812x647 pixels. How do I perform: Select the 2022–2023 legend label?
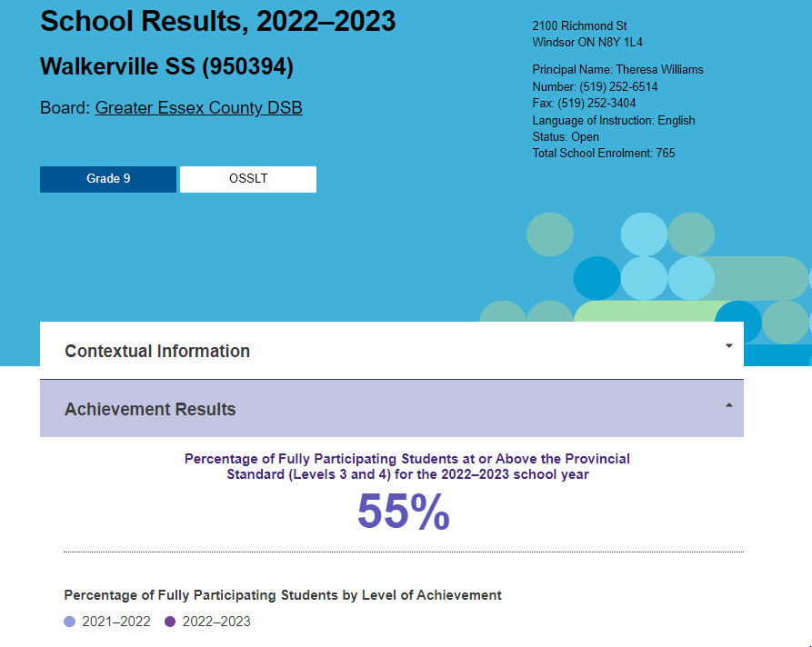click(216, 622)
